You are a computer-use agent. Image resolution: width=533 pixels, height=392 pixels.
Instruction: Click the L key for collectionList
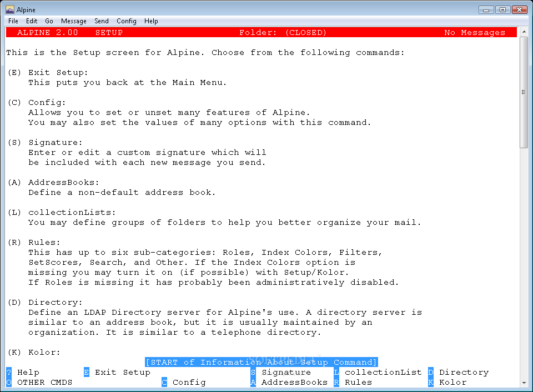tap(336, 372)
